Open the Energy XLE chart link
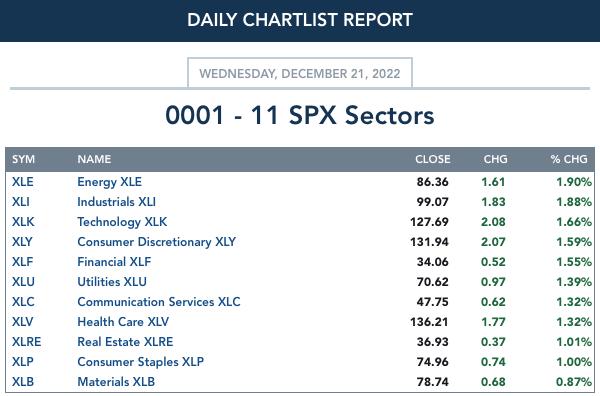Image resolution: width=600 pixels, height=396 pixels. pos(109,182)
